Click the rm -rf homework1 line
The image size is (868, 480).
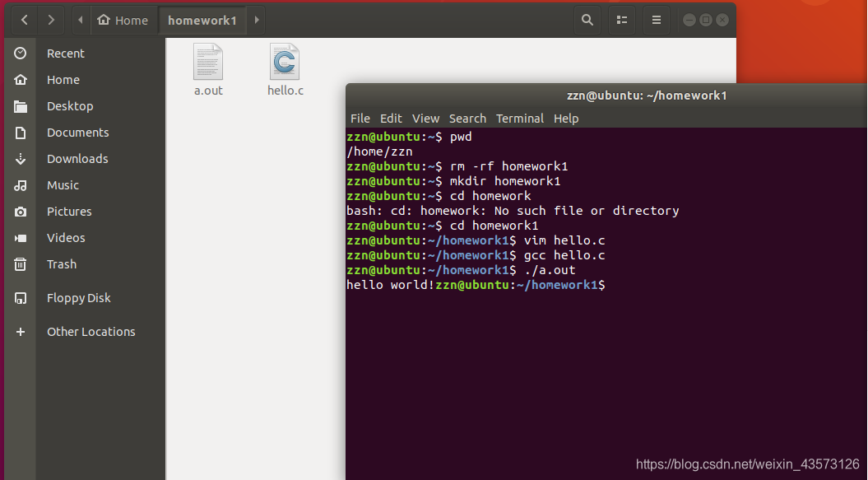(x=457, y=166)
